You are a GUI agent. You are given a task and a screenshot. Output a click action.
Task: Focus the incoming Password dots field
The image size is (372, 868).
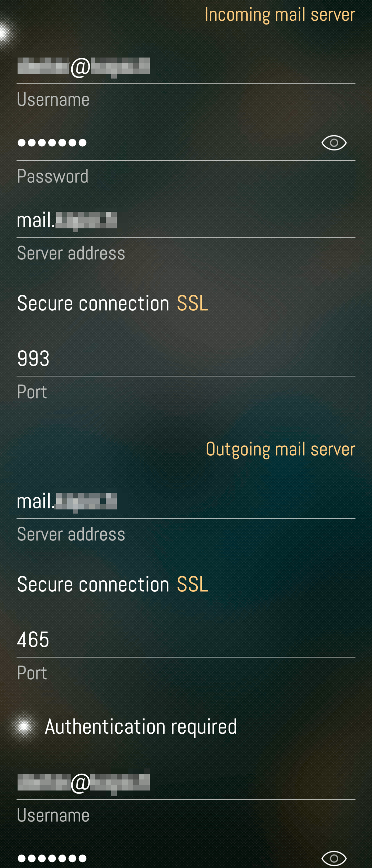165,143
